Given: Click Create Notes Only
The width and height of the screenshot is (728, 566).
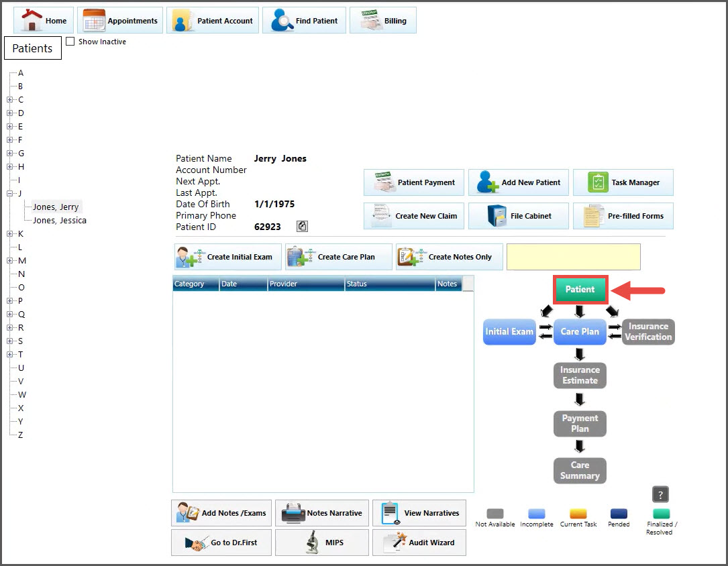Looking at the screenshot, I should click(450, 257).
